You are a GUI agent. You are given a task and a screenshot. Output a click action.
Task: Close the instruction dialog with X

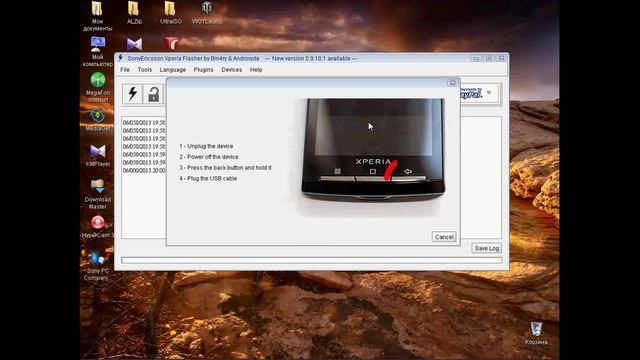tap(452, 83)
